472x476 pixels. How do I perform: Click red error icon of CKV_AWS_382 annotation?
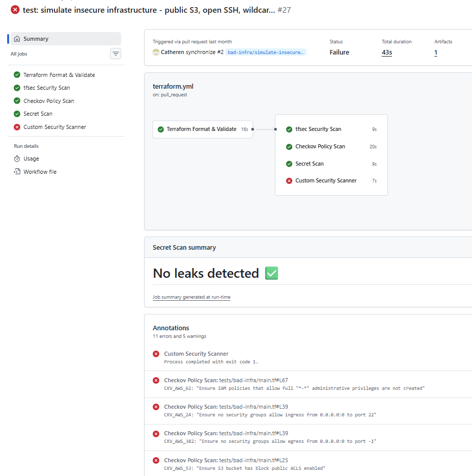[x=156, y=434]
